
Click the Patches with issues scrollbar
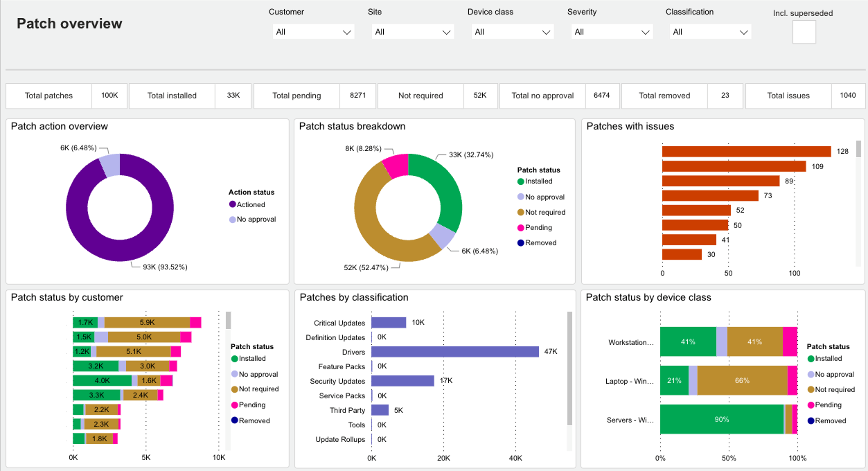[x=858, y=149]
